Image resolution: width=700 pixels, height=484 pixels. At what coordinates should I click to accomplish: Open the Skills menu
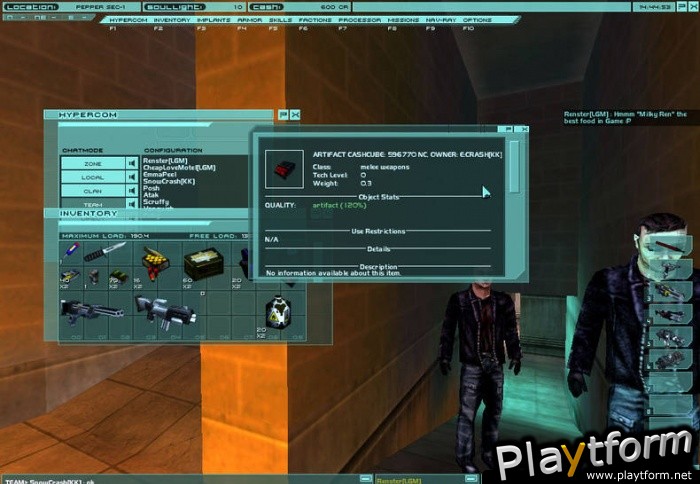pos(280,20)
